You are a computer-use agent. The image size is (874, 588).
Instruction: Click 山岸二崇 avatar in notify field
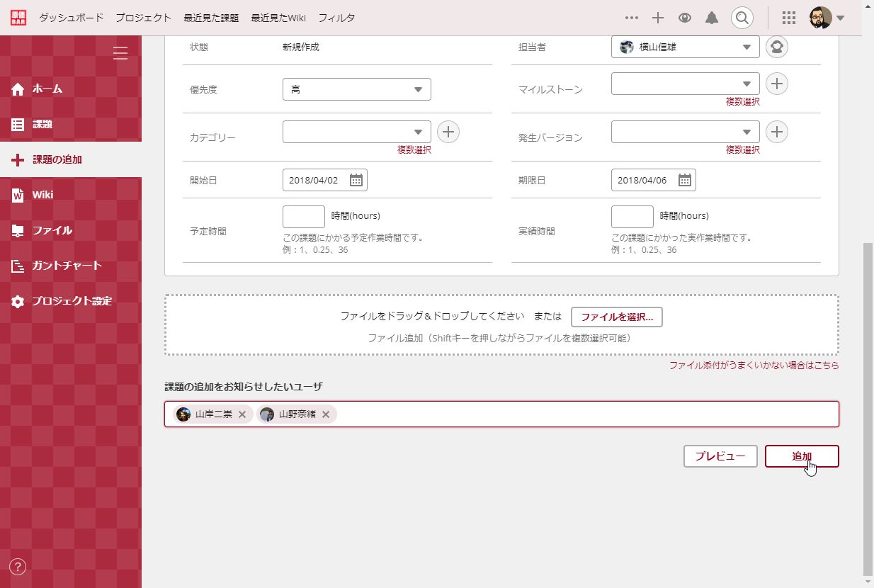183,414
